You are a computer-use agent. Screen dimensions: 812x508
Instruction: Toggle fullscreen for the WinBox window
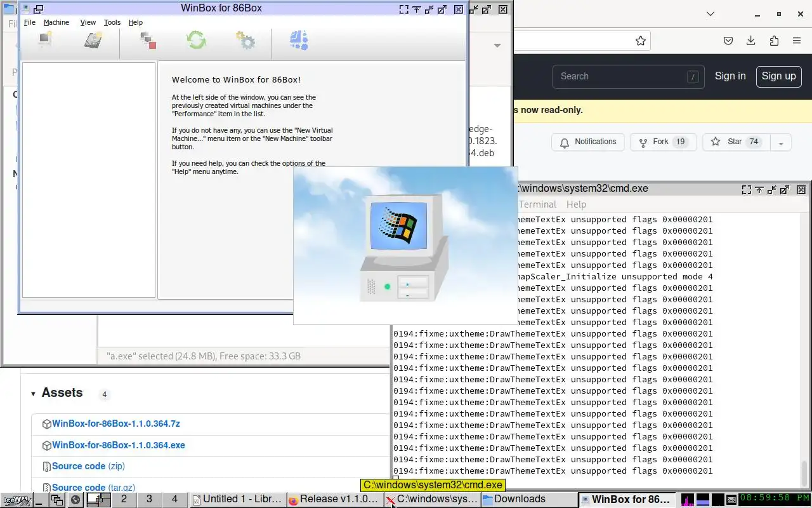pyautogui.click(x=403, y=10)
